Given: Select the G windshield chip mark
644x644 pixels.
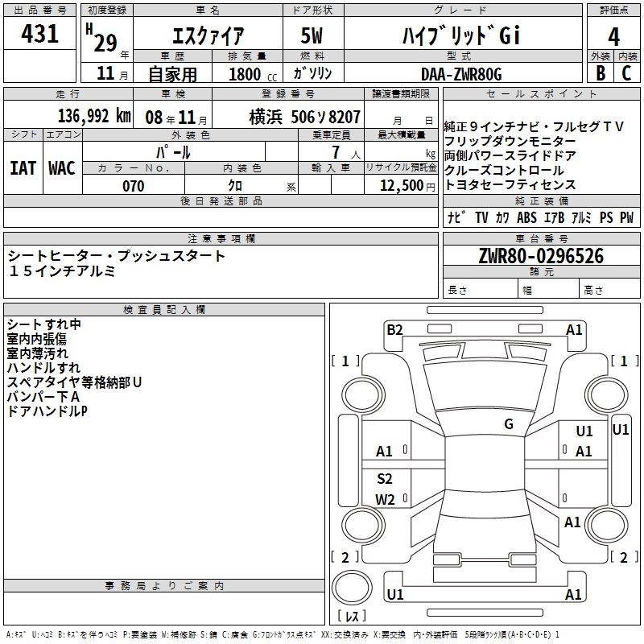Looking at the screenshot, I should click(509, 424).
